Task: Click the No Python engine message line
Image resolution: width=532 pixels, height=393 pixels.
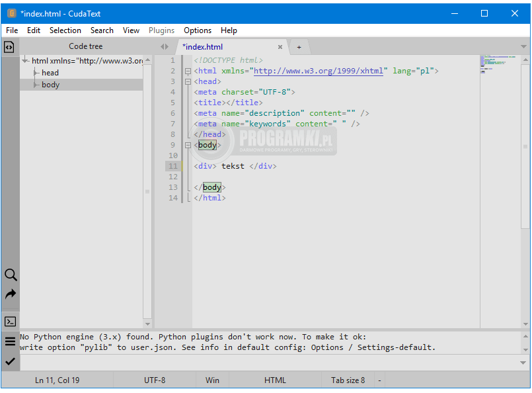Action: (193, 337)
